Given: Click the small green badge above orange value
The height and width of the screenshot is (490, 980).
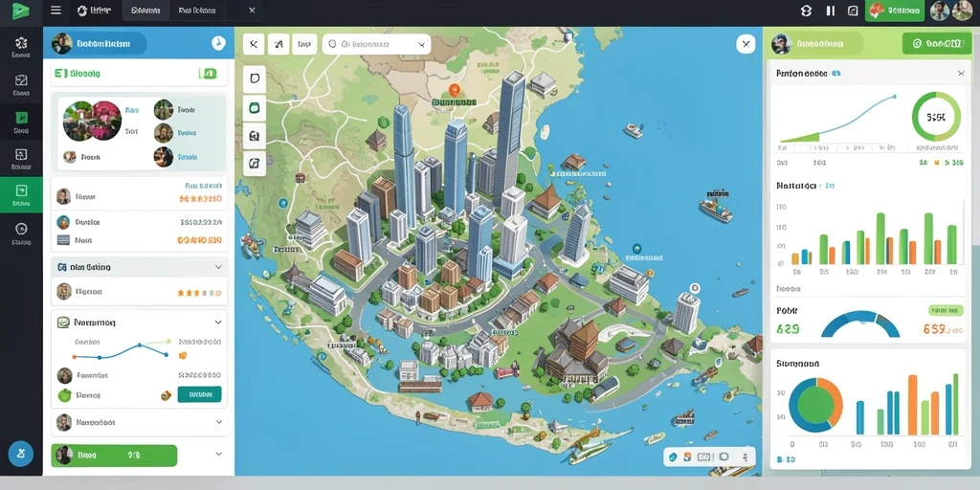Looking at the screenshot, I should tap(946, 310).
